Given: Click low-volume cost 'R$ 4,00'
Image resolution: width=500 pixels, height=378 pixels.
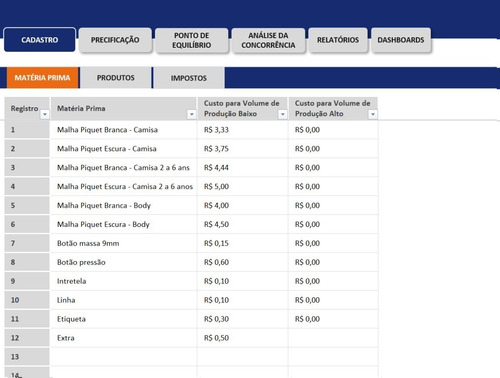Looking at the screenshot, I should (x=243, y=205).
